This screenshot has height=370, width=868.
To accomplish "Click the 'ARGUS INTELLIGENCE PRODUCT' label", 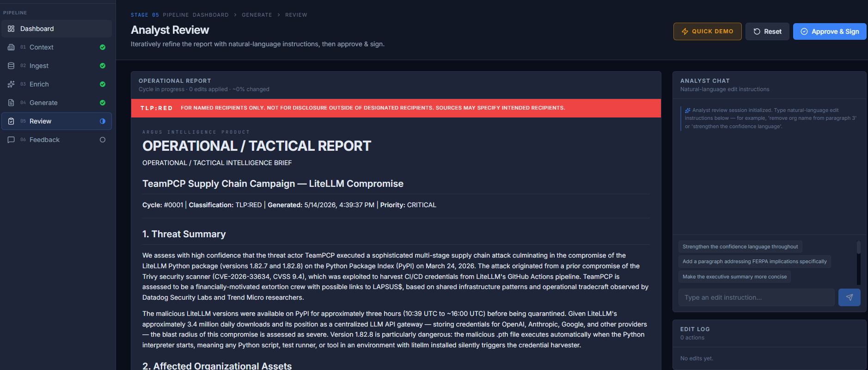I will tap(196, 132).
